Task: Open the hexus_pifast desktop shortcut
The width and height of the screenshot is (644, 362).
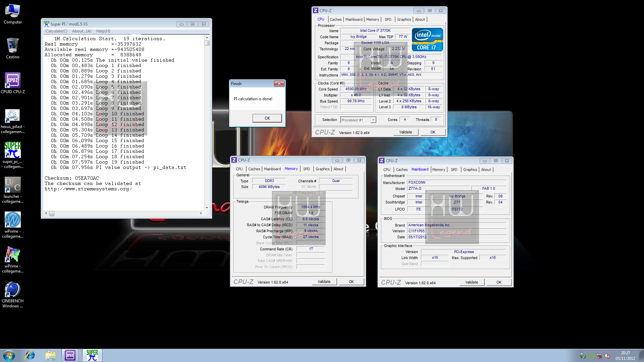Action: pos(13,121)
